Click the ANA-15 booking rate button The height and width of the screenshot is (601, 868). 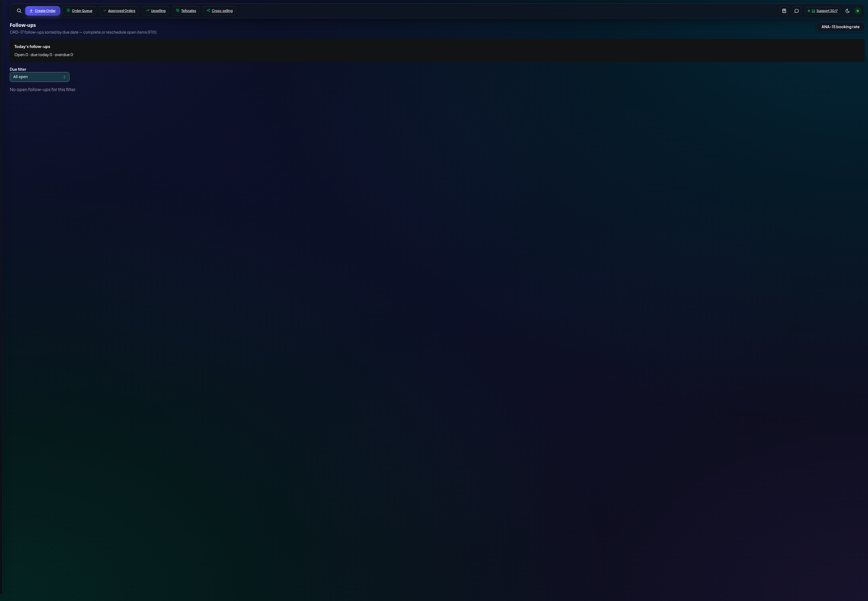[x=840, y=27]
